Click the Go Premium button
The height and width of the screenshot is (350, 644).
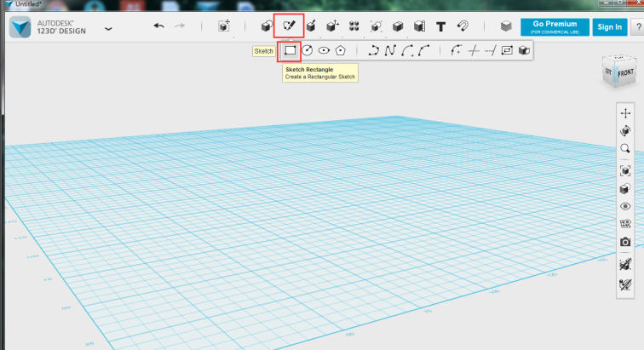tap(555, 27)
